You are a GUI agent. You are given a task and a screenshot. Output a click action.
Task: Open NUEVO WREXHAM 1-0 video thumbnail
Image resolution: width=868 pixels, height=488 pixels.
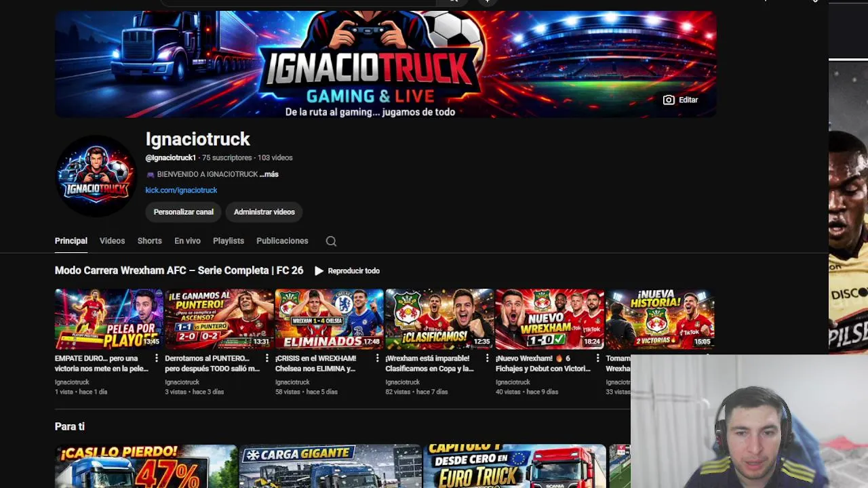(x=550, y=319)
